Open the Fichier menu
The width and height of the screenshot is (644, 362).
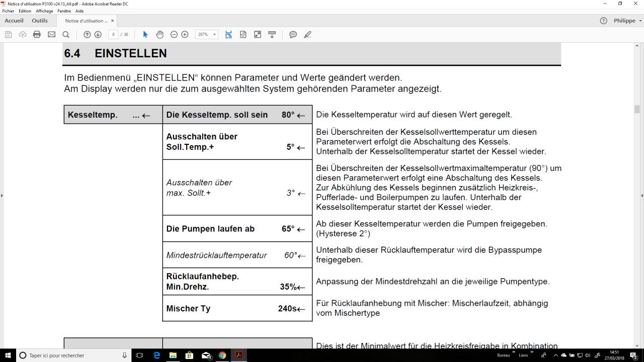[x=9, y=11]
